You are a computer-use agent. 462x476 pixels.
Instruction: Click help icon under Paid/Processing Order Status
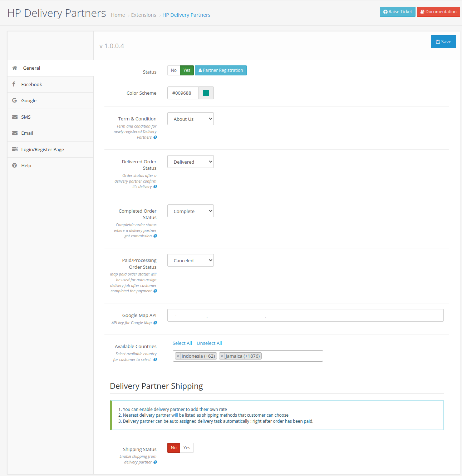155,291
